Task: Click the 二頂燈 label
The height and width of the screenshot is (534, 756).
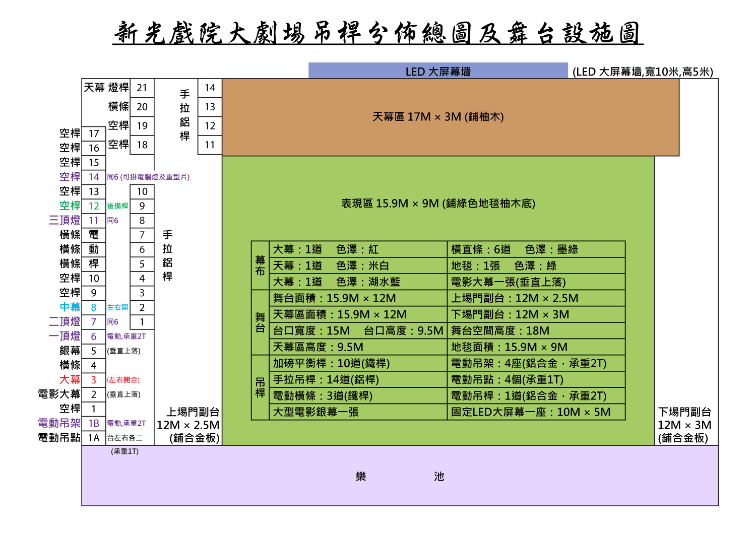Action: tap(65, 321)
